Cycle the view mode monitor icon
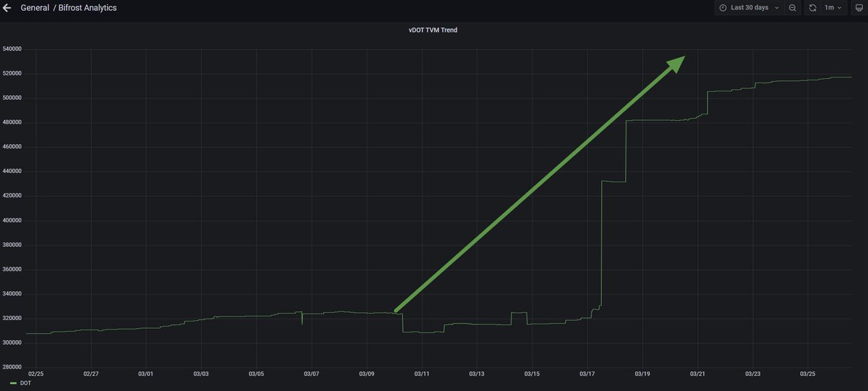The height and width of the screenshot is (391, 868). click(858, 8)
